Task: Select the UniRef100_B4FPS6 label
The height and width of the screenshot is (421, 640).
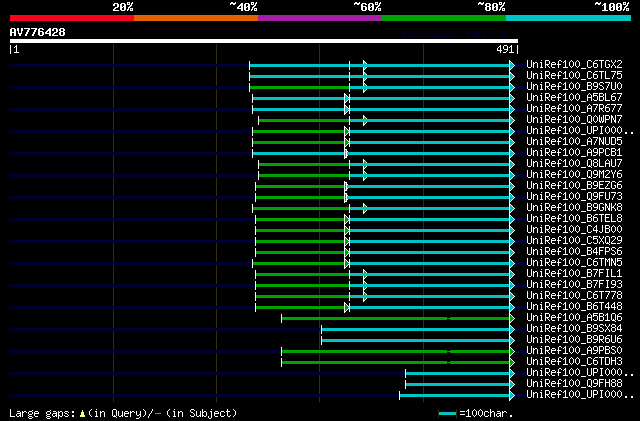Action: pos(574,252)
